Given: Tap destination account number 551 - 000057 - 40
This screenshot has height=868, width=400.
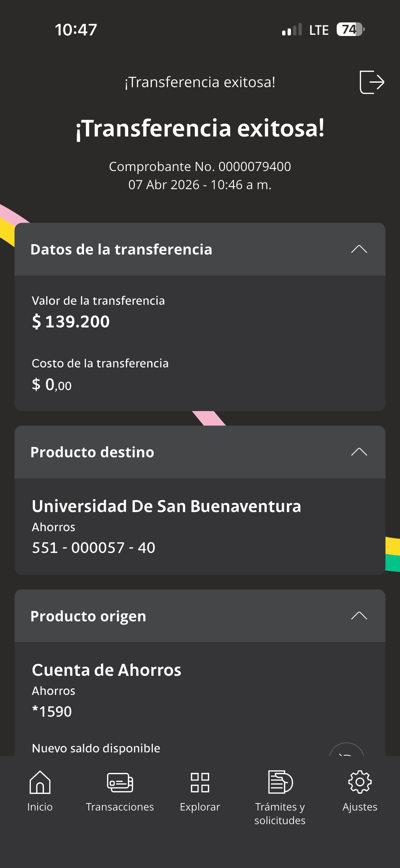Looking at the screenshot, I should [x=93, y=547].
